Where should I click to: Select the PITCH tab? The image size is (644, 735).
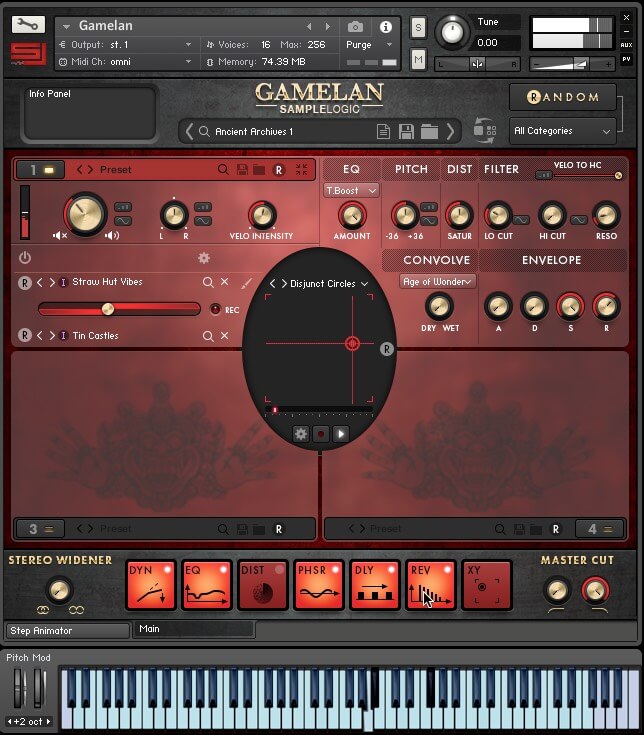pyautogui.click(x=411, y=169)
